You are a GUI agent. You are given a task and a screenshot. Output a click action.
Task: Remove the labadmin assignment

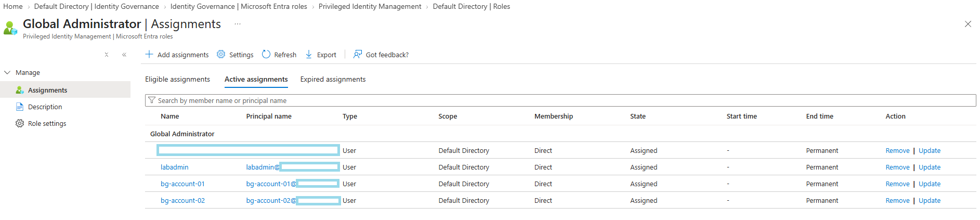point(897,167)
